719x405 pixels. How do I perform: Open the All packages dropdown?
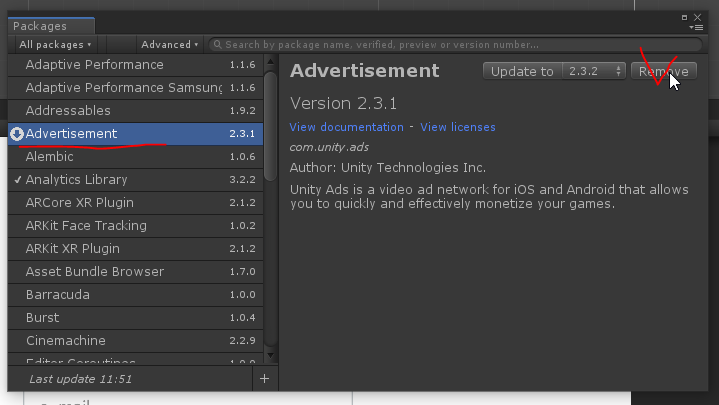tap(55, 44)
